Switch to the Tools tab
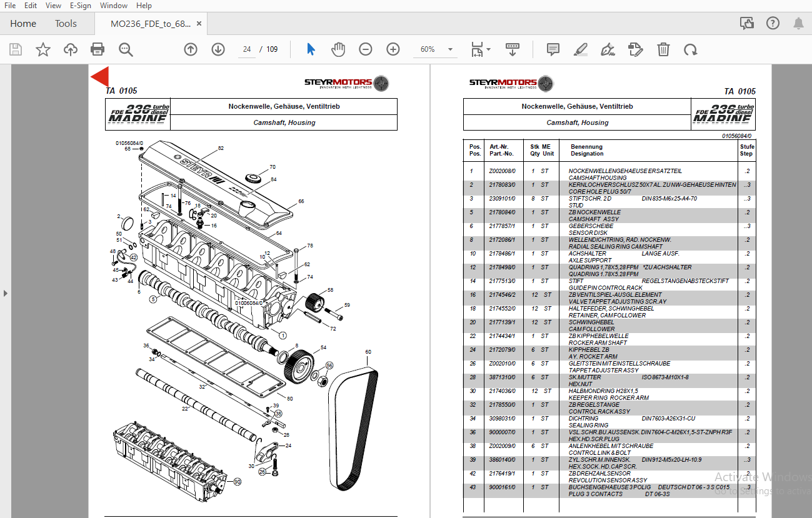 [66, 24]
